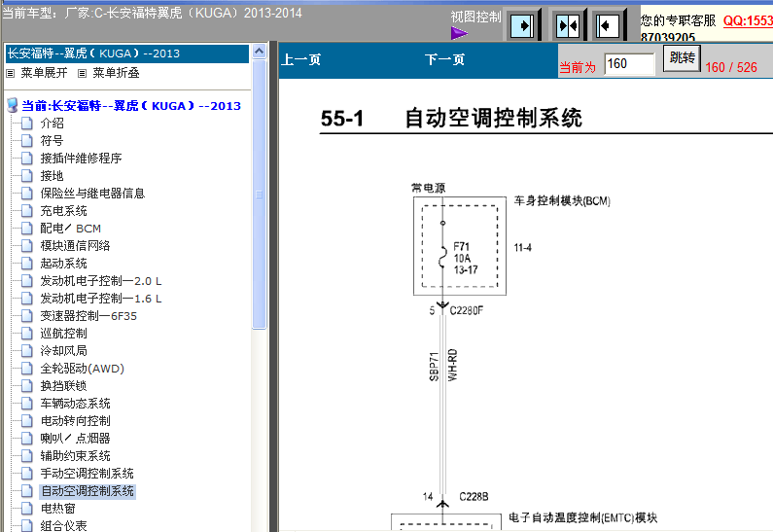
Task: Go to next page via 下一页
Action: [444, 59]
